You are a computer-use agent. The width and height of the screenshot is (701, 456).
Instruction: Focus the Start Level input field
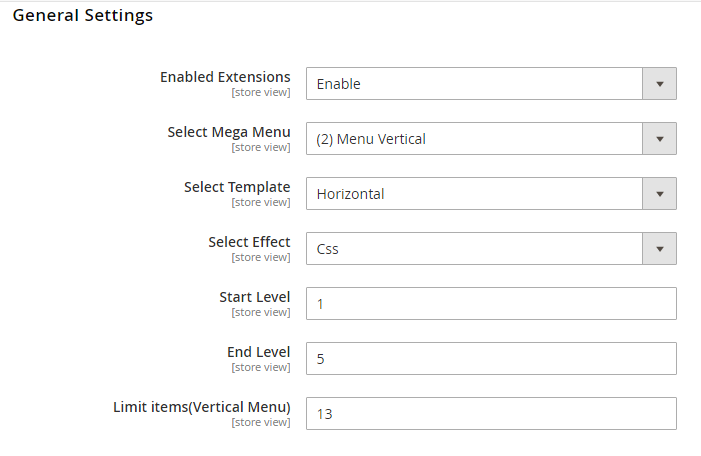pyautogui.click(x=491, y=304)
